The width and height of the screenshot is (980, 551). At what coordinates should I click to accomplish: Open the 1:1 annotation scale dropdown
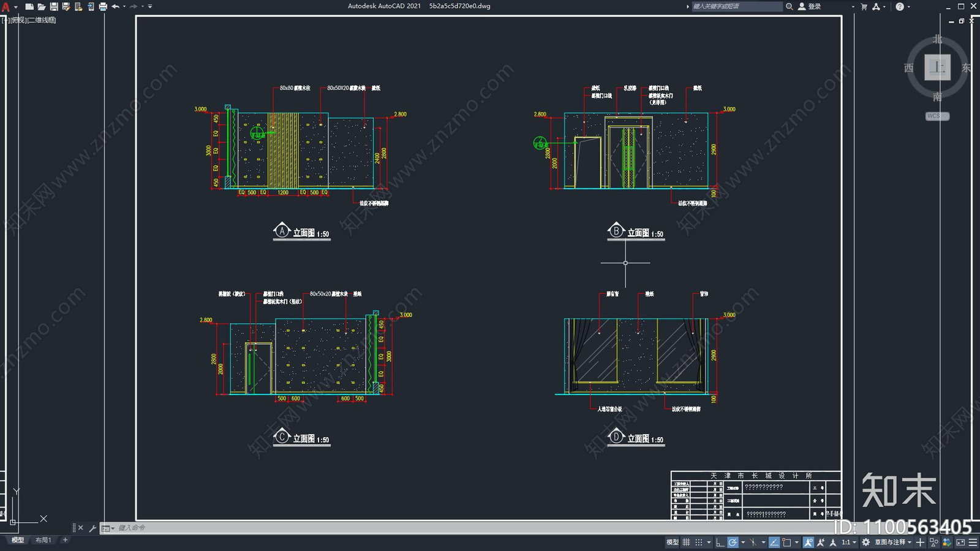coord(849,542)
